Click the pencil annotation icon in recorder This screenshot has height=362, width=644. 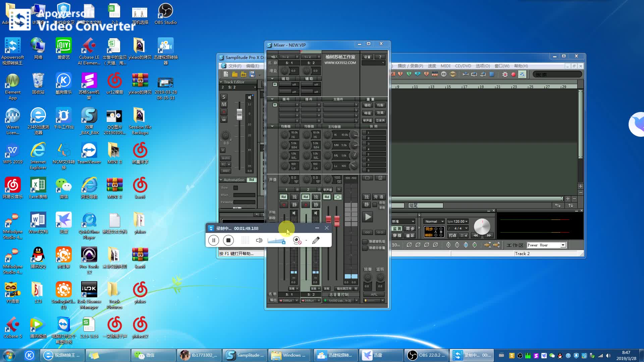pyautogui.click(x=316, y=240)
